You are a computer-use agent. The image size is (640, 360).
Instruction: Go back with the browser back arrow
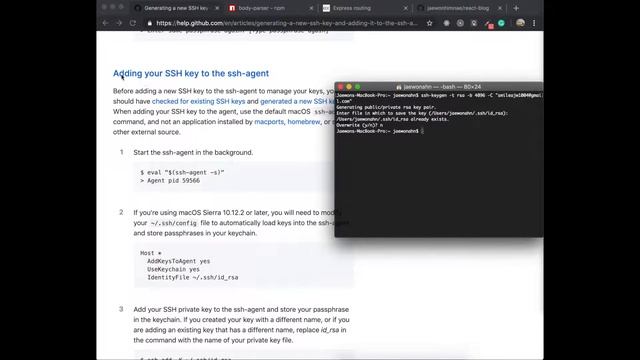(x=106, y=23)
